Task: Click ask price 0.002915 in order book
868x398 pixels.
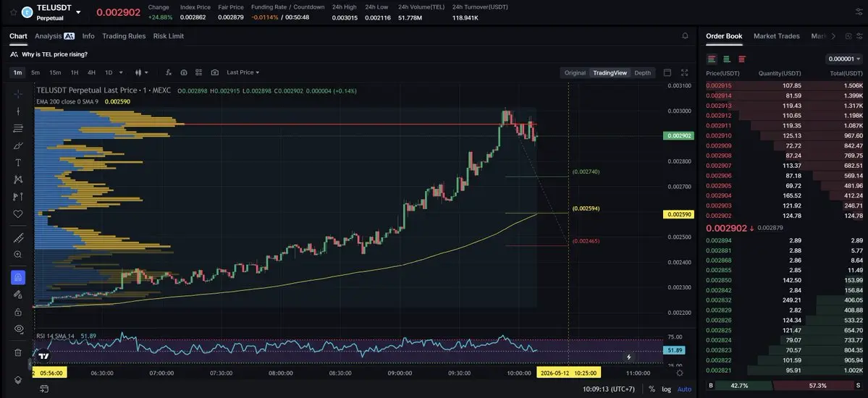Action: pos(719,86)
